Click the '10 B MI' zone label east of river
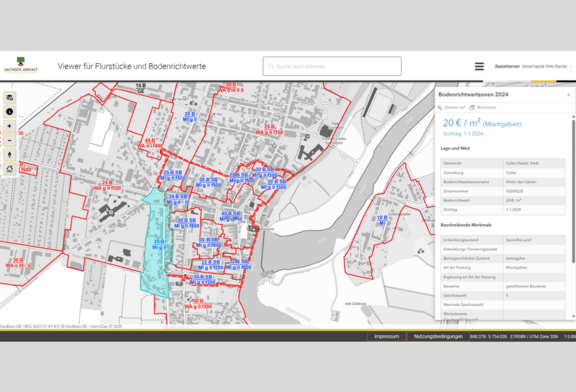 coord(382,220)
